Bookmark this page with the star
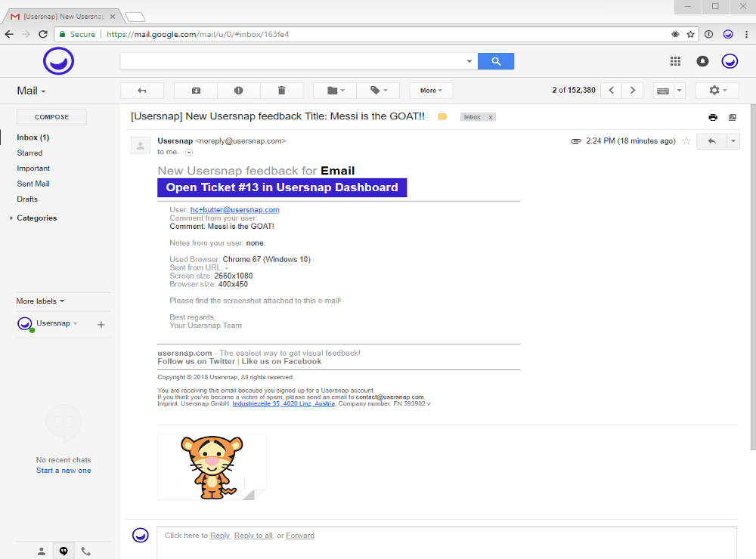 690,34
